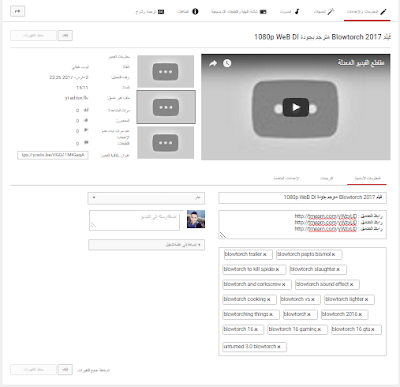Screen dimensions: 400x387
Task: Click the magic wand Enhancements icon
Action: (330, 12)
